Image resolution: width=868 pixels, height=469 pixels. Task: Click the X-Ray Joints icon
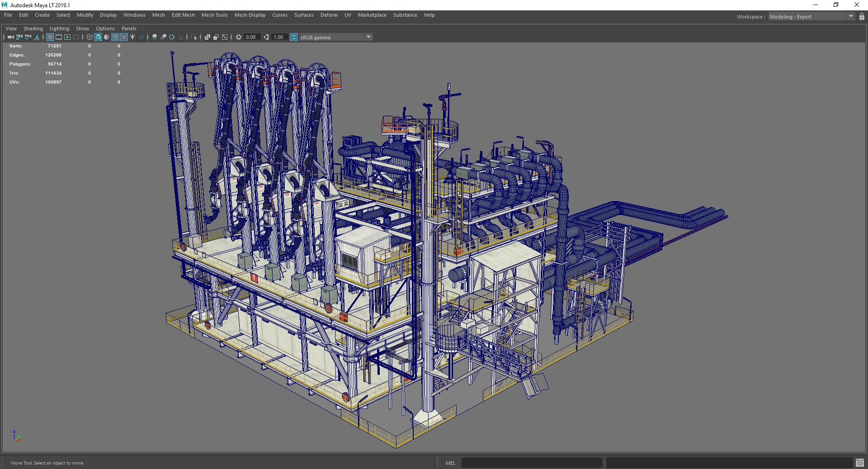pos(225,37)
